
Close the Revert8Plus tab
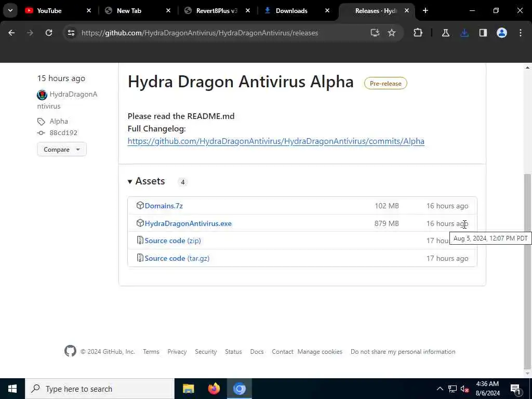click(248, 10)
